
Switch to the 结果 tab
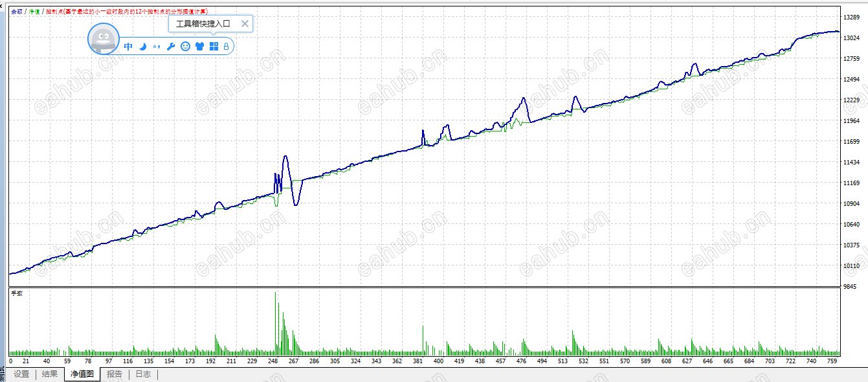(x=50, y=374)
